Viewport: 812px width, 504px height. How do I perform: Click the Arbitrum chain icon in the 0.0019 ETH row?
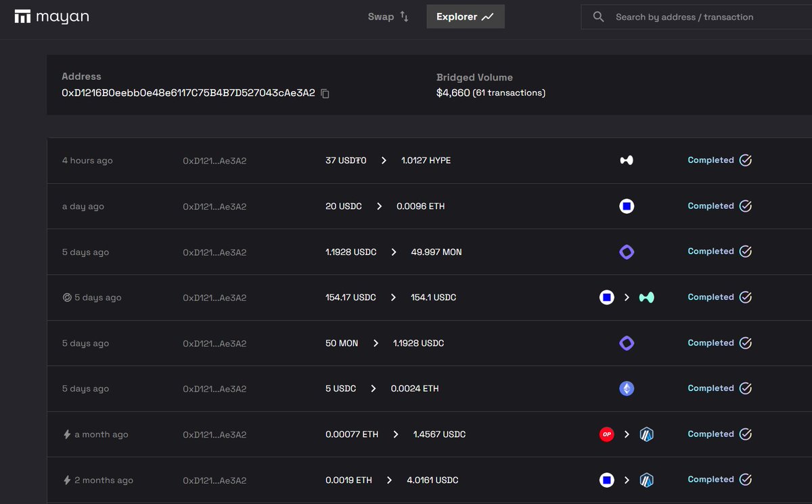coord(647,480)
